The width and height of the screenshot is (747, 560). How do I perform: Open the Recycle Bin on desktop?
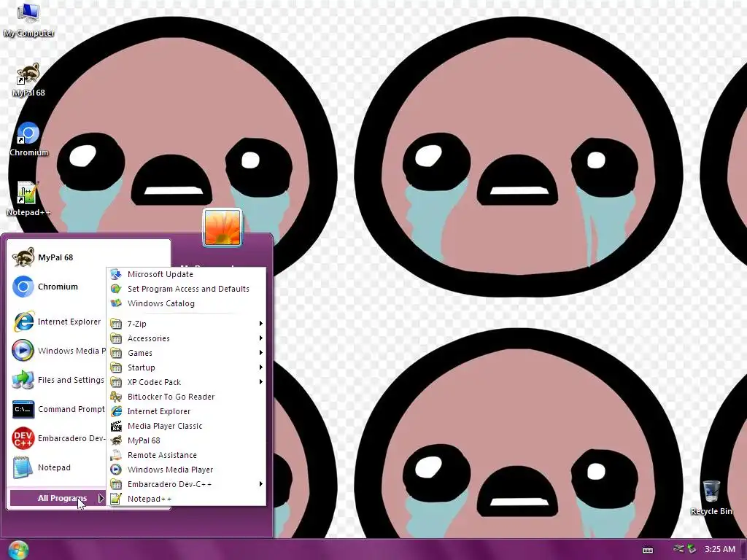click(711, 497)
